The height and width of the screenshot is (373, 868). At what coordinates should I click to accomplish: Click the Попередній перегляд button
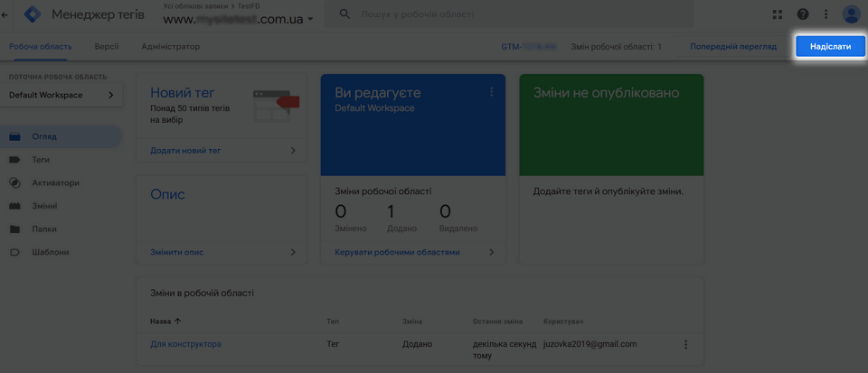pos(732,46)
